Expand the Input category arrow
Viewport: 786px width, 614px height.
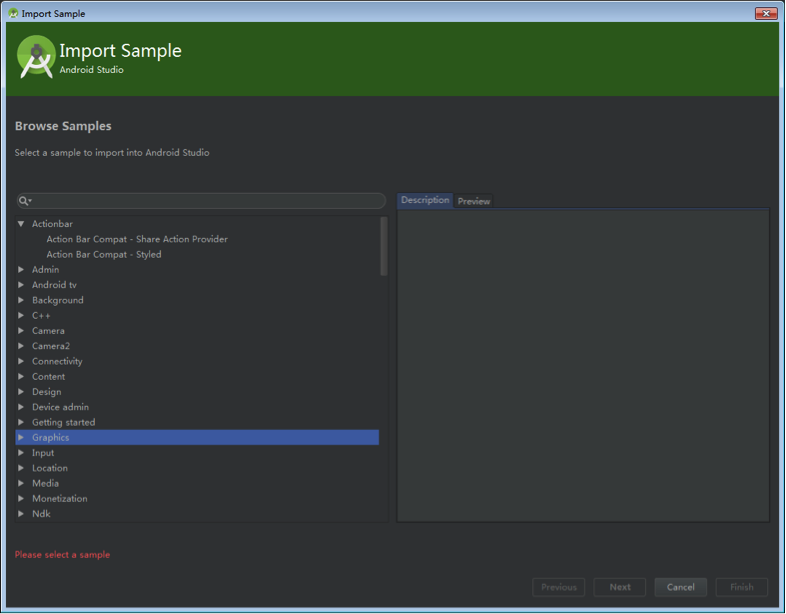pyautogui.click(x=21, y=453)
